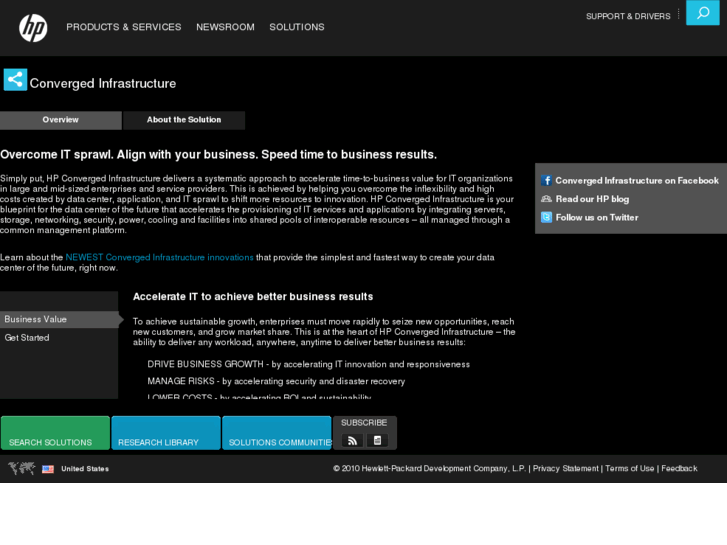This screenshot has height=545, width=727.
Task: Click the HP blog people icon
Action: coord(546,199)
